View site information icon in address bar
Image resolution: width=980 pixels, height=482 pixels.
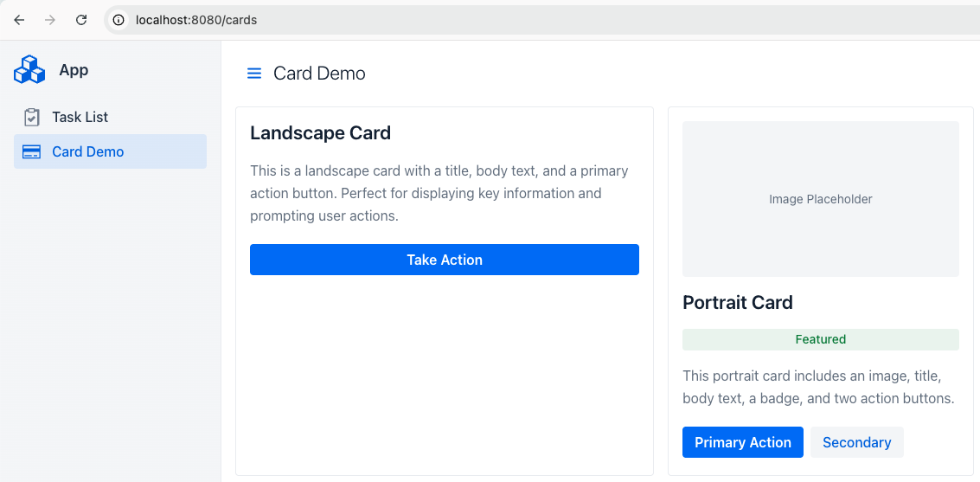point(119,20)
